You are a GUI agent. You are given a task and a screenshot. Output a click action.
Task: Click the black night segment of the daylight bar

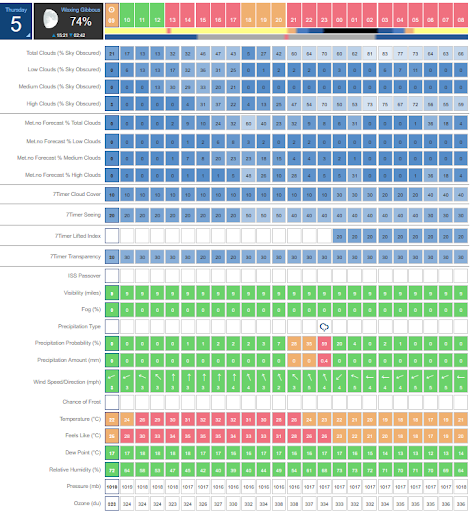(350, 31)
